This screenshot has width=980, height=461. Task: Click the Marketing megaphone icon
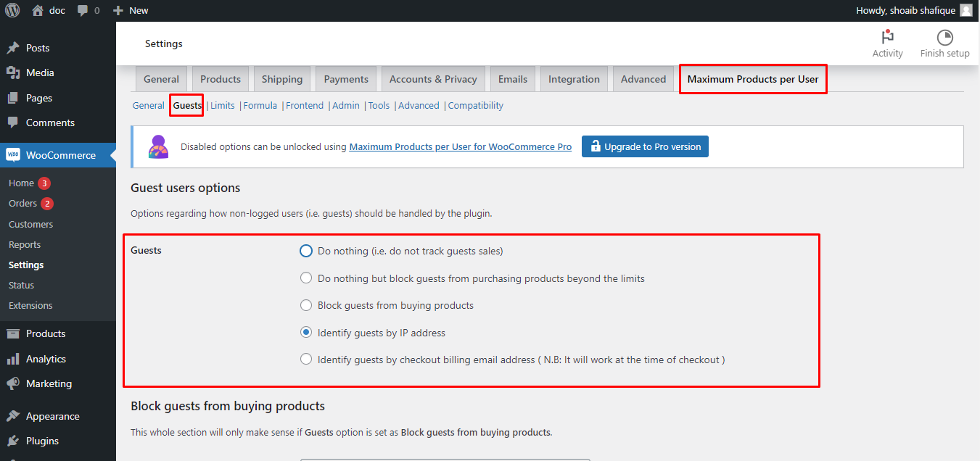click(x=13, y=383)
